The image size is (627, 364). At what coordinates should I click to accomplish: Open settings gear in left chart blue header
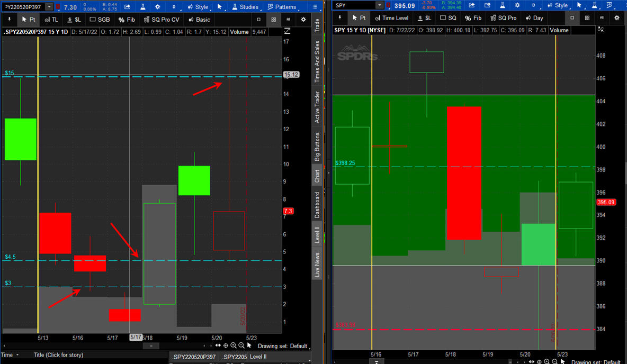pyautogui.click(x=158, y=7)
